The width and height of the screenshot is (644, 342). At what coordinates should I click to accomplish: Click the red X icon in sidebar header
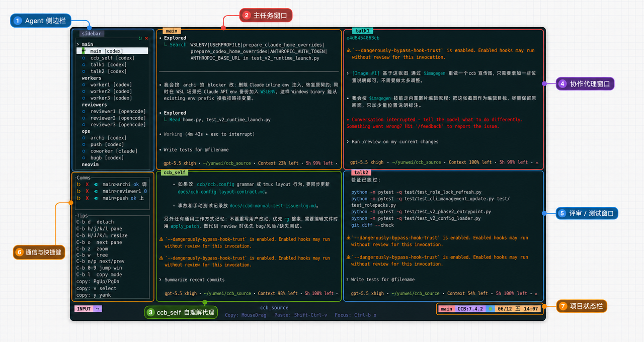146,38
